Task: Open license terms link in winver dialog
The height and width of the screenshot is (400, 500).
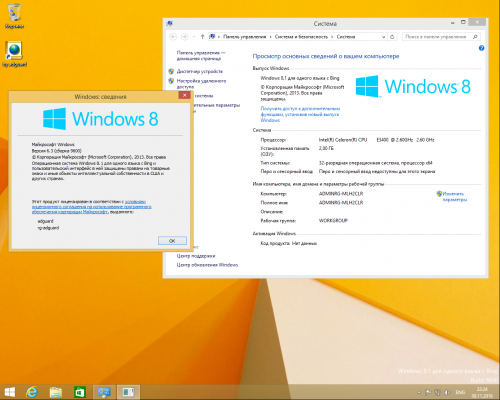Action: pyautogui.click(x=92, y=207)
